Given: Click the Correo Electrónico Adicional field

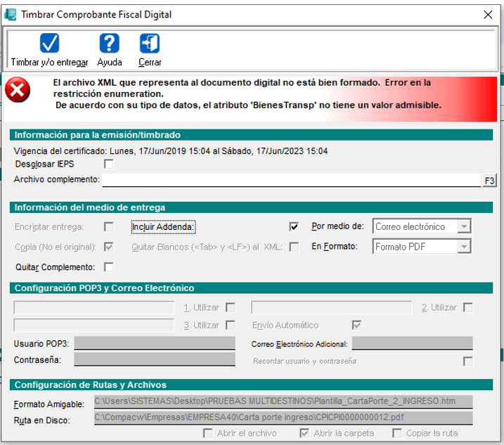Looking at the screenshot, I should [413, 343].
